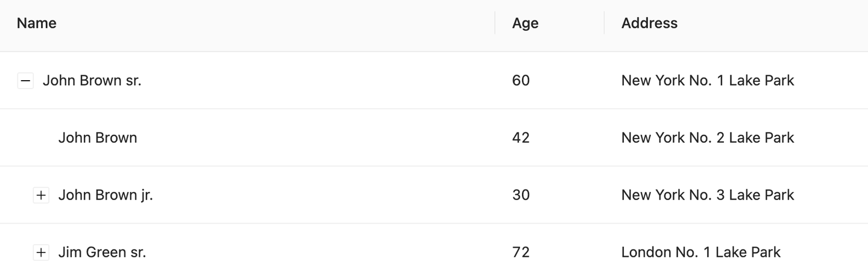Click age cell showing 42
Viewport: 868px width, 279px height.
point(521,138)
